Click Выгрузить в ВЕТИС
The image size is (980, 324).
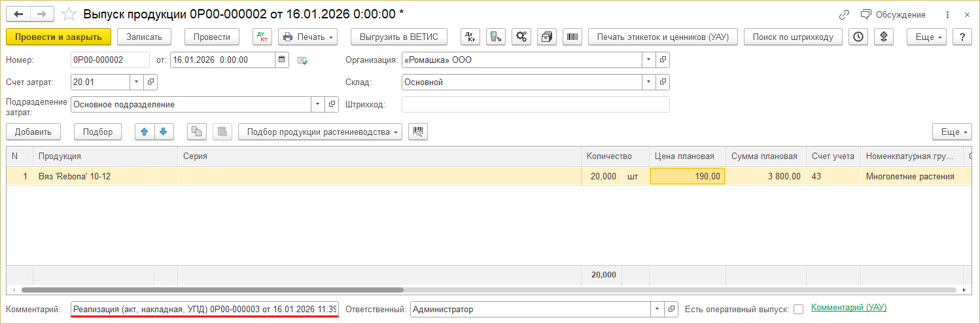click(x=399, y=37)
